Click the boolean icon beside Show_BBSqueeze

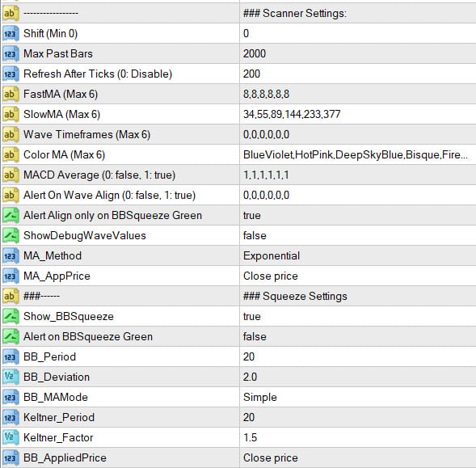(11, 317)
